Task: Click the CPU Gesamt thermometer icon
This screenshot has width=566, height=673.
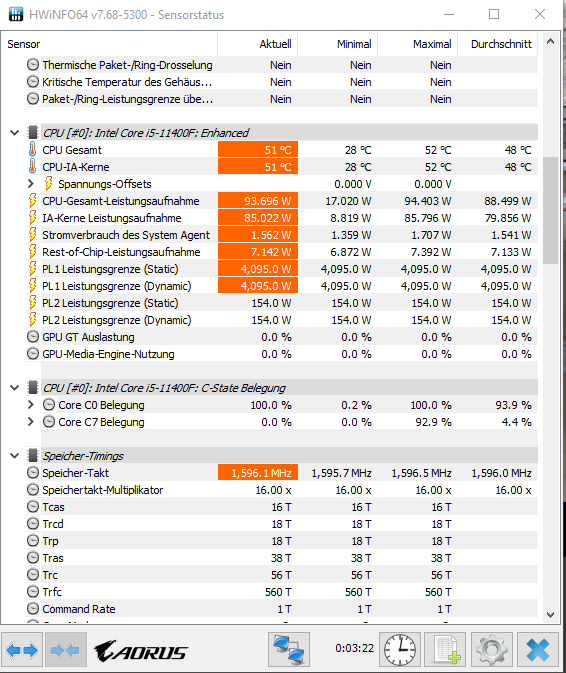Action: click(x=33, y=150)
